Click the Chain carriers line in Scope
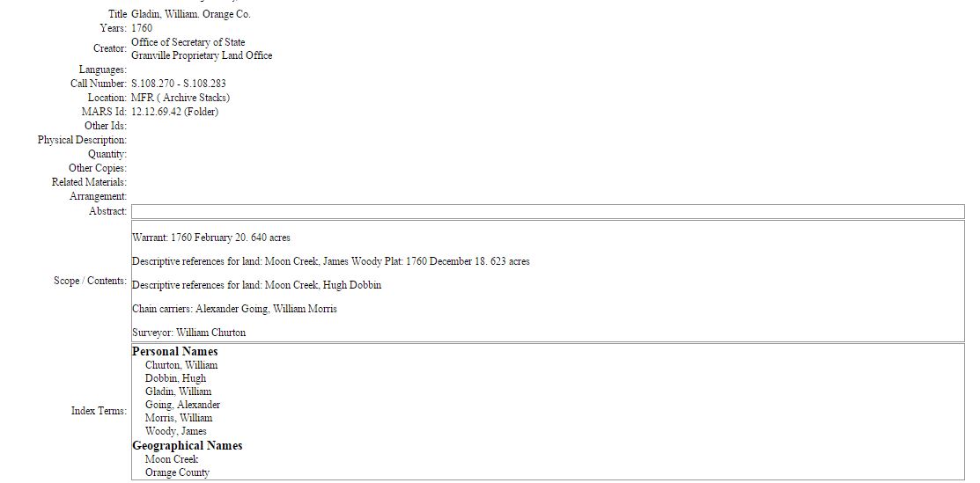This screenshot has height=483, width=980. [x=234, y=309]
